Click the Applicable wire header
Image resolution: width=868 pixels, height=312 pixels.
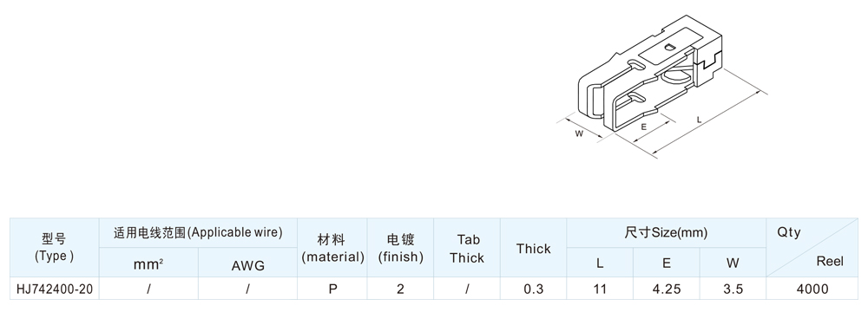(198, 233)
